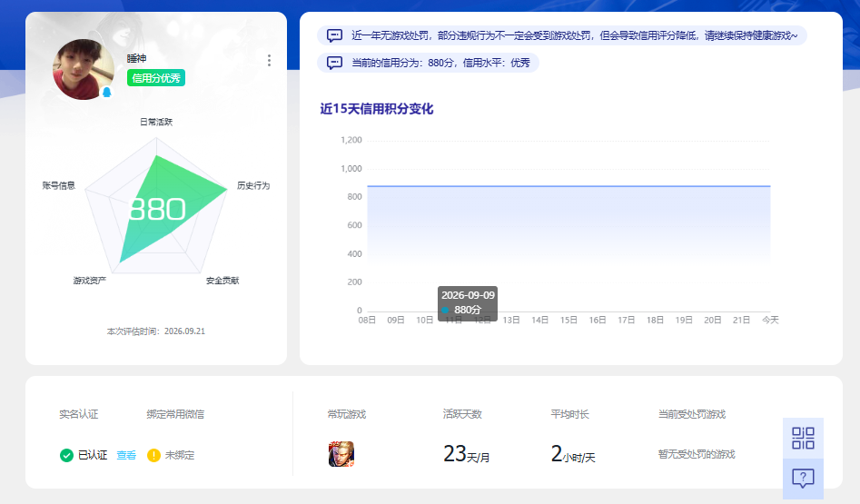Open the three-dot more options menu
Screen dimensions: 860x504
point(269,60)
